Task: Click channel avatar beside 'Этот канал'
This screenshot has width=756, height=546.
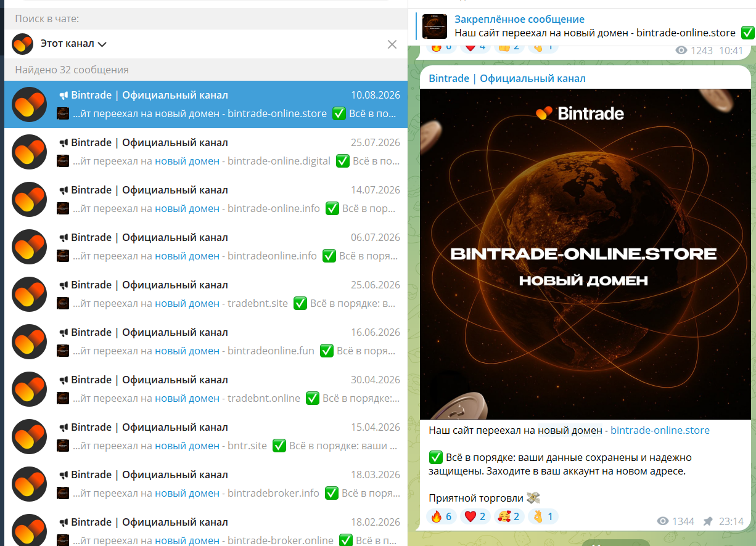Action: [x=23, y=44]
